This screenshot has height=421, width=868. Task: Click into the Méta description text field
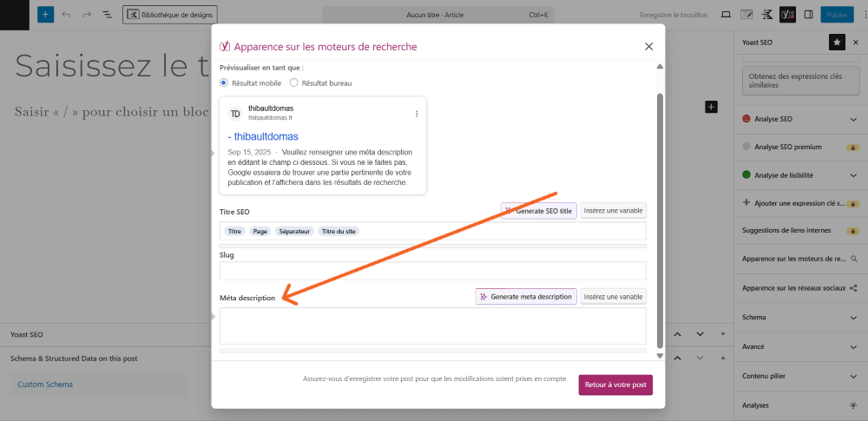point(432,326)
